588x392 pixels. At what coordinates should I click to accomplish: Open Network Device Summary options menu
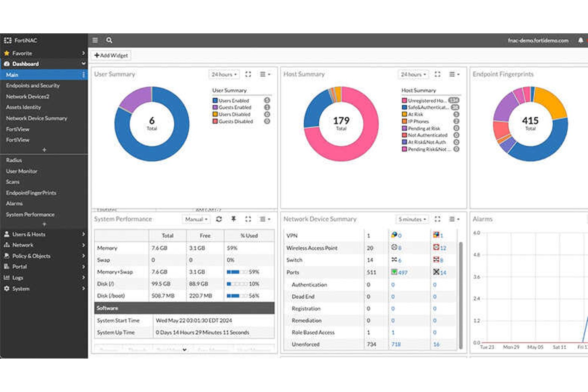tap(454, 219)
